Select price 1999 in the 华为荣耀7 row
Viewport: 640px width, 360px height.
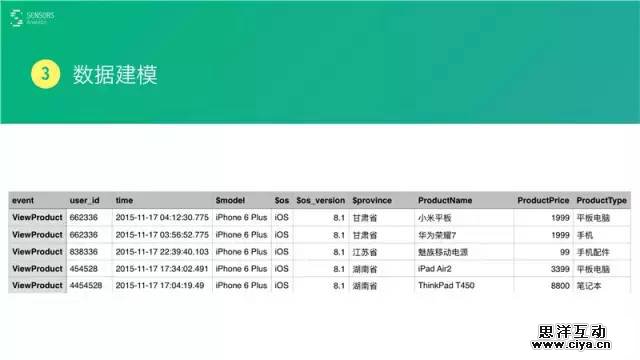click(560, 235)
